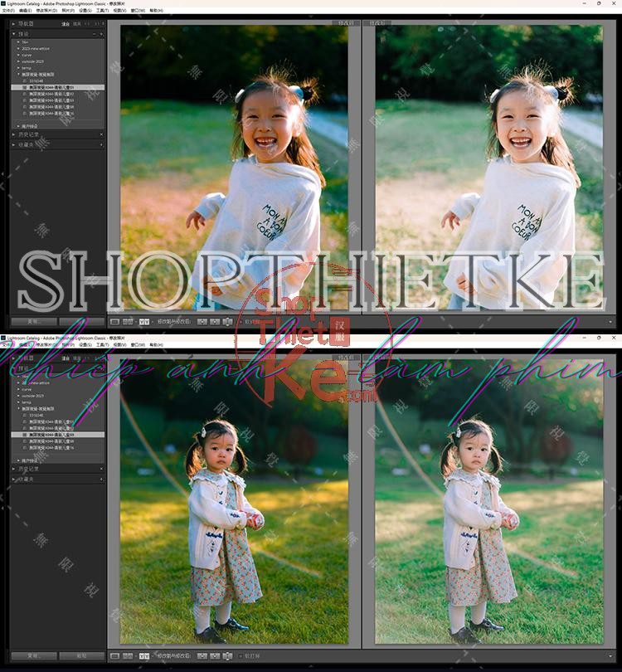This screenshot has width=622, height=672.
Task: Collapse the 预设 Presets panel in top window
Action: [14, 33]
